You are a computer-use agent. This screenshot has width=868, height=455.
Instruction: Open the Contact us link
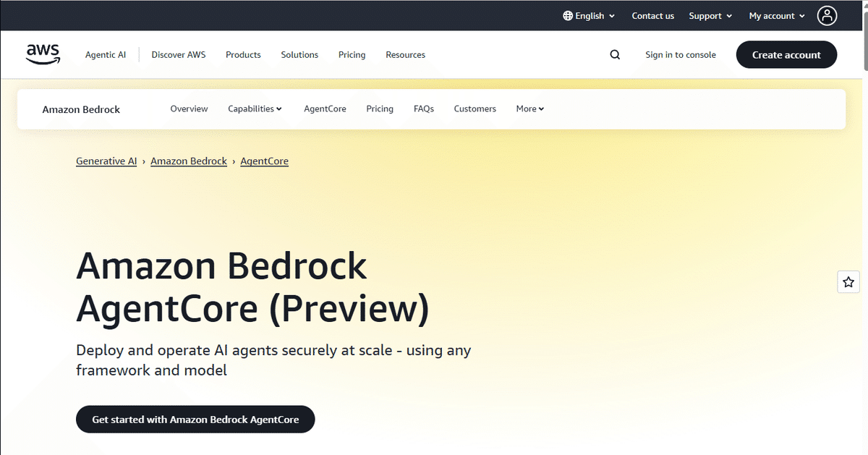(652, 16)
